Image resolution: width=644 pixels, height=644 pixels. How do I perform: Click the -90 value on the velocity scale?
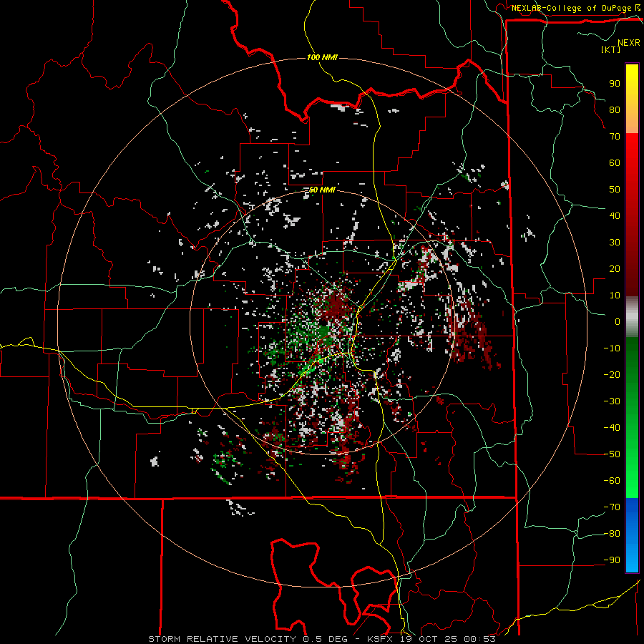[x=612, y=560]
